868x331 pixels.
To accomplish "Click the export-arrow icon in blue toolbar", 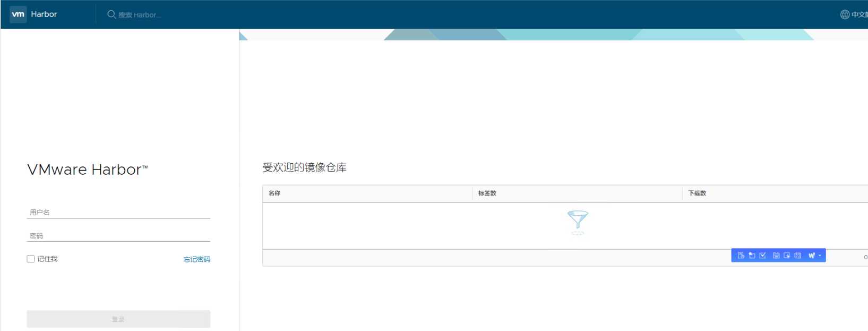I will tap(787, 256).
